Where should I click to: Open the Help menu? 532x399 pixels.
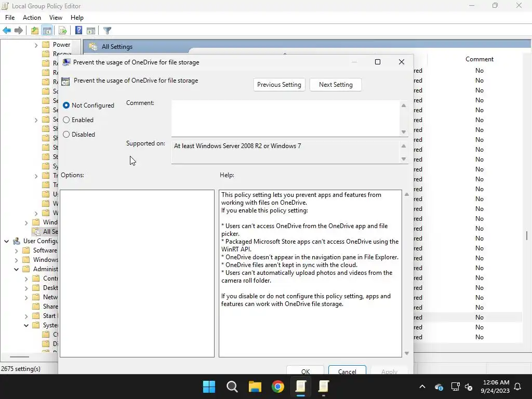(77, 18)
